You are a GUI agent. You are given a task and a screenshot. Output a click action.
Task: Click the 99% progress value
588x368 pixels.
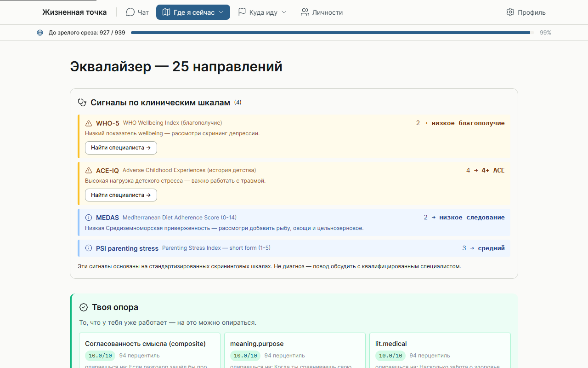[x=545, y=33]
